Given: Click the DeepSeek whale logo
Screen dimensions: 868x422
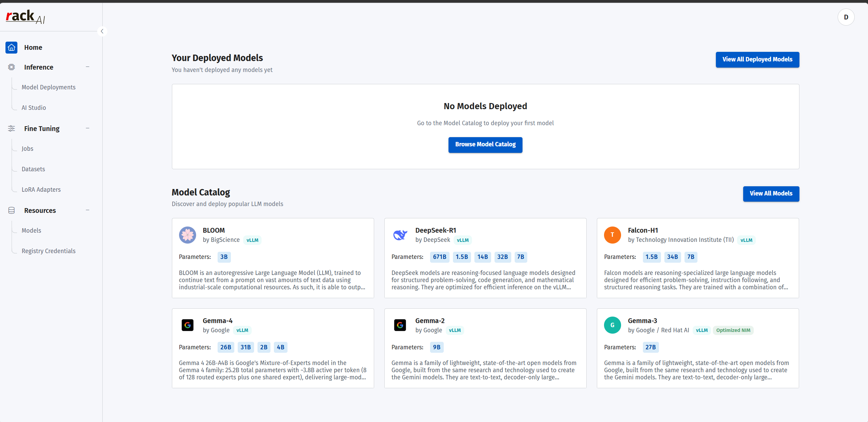Looking at the screenshot, I should [x=400, y=235].
